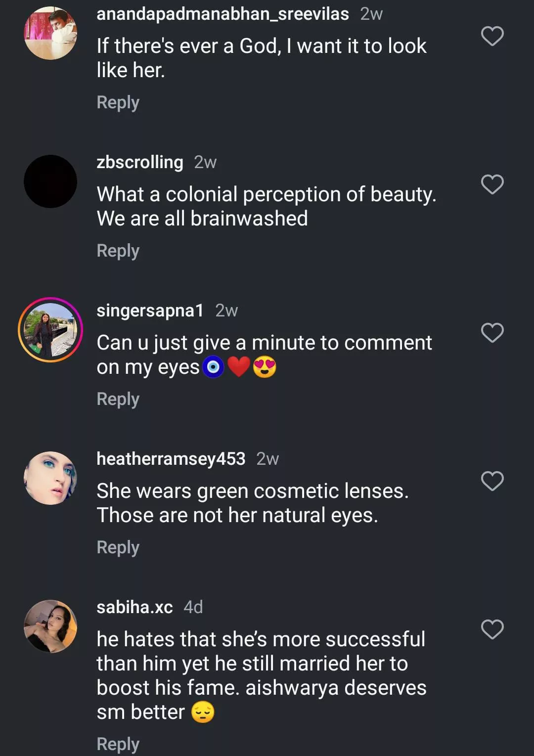View singersapna1's story from avatar ring
Screen dimensions: 534x756
pyautogui.click(x=50, y=330)
